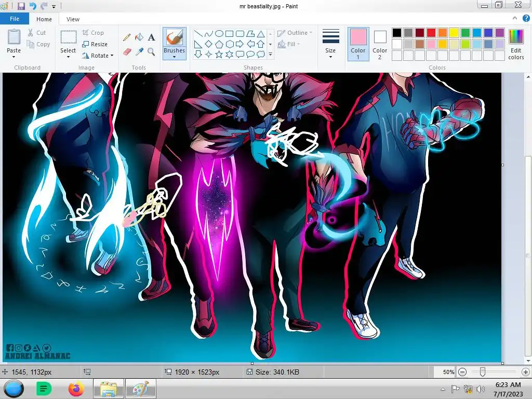Select the Eraser tool
This screenshot has width=532, height=399.
coord(127,52)
